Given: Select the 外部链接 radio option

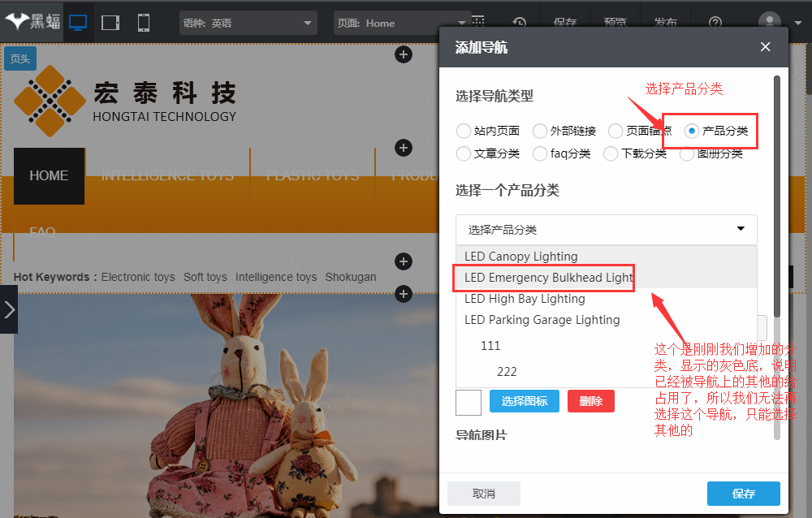Looking at the screenshot, I should (x=540, y=131).
